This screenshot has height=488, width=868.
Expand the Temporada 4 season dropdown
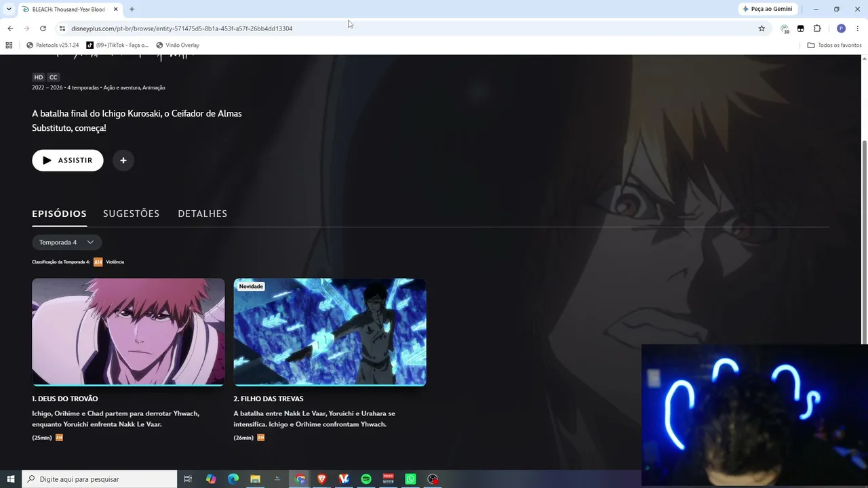coord(67,242)
